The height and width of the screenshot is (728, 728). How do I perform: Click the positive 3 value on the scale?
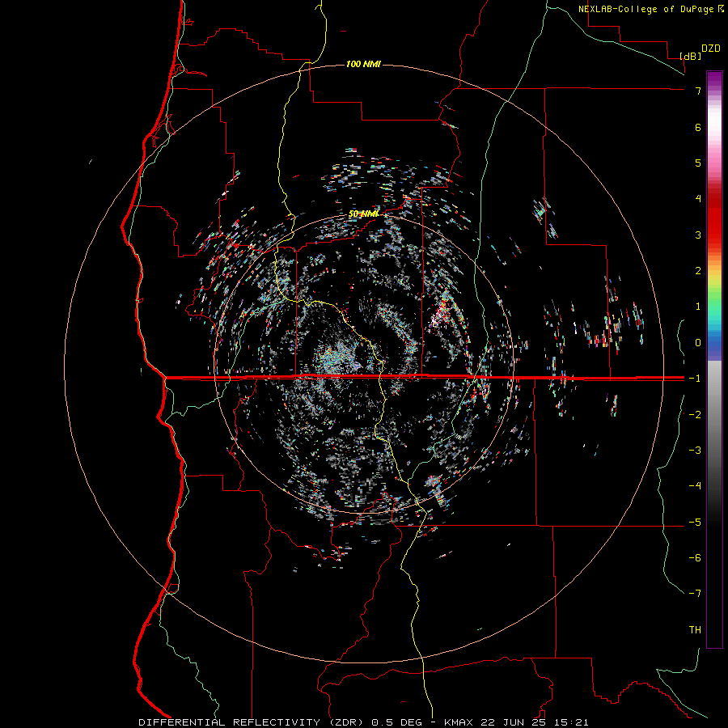point(698,235)
